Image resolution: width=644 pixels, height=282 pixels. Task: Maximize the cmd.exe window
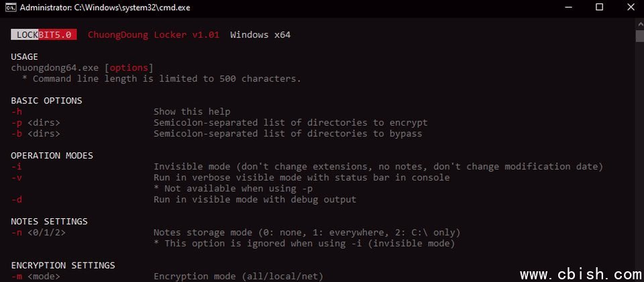click(x=599, y=8)
